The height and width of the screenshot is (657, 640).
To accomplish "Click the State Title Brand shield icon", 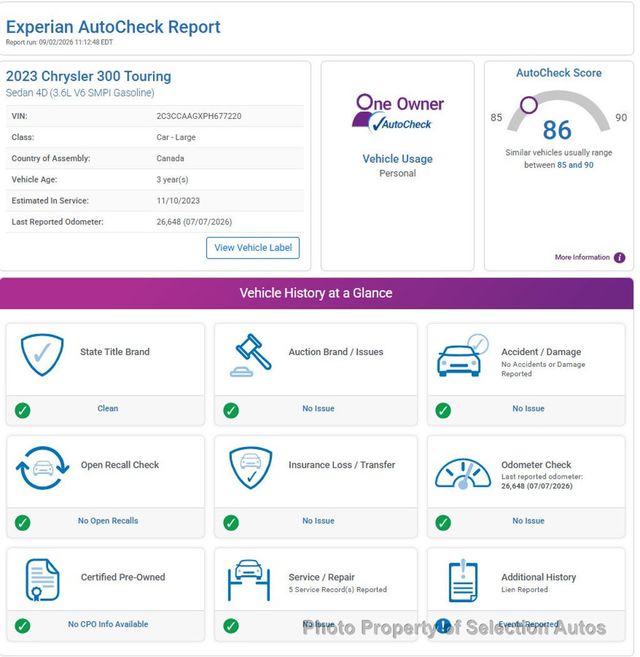I will (42, 354).
